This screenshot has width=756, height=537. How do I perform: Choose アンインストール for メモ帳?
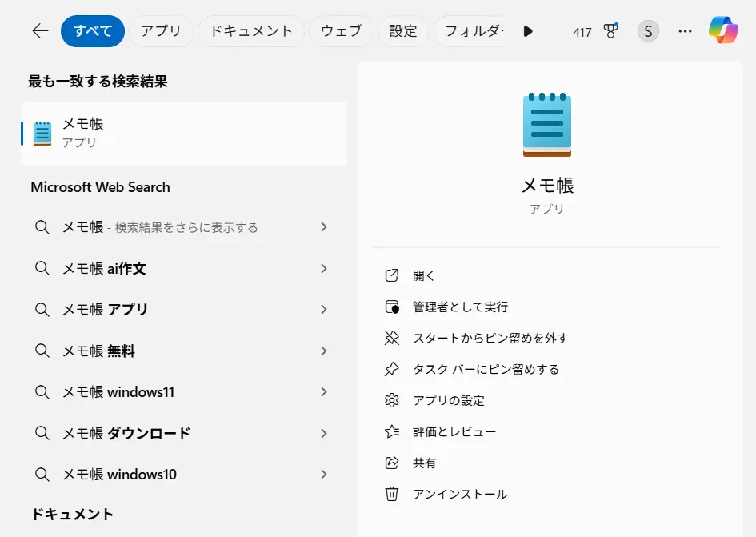[460, 494]
